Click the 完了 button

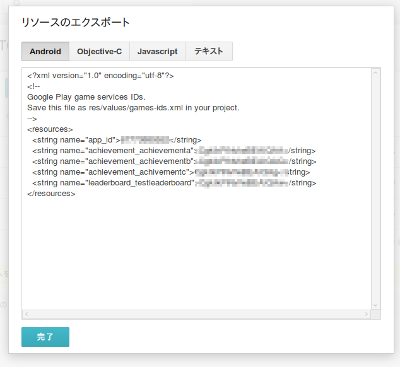pyautogui.click(x=45, y=337)
